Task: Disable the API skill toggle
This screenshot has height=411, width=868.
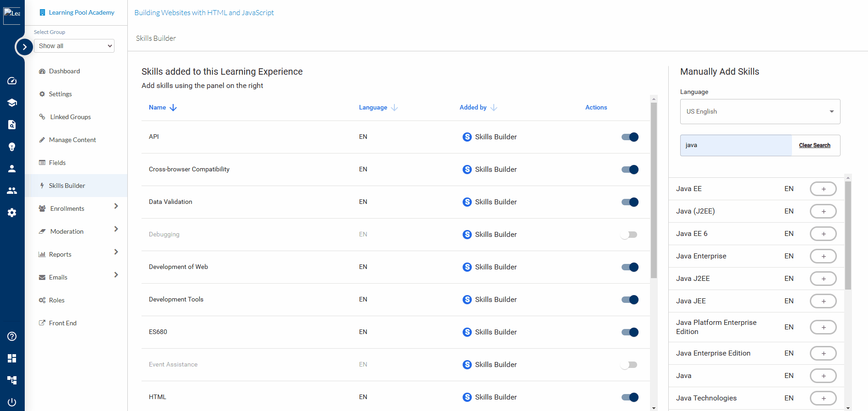Action: [x=630, y=137]
